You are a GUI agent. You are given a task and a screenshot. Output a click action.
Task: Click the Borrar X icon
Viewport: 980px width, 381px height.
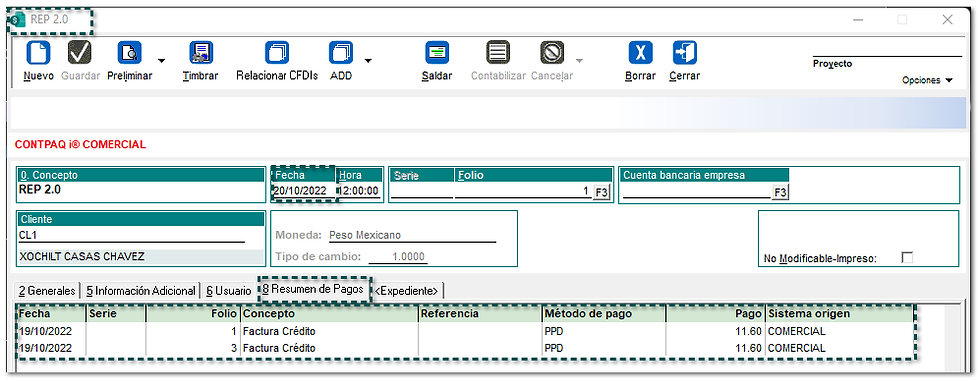(x=640, y=52)
